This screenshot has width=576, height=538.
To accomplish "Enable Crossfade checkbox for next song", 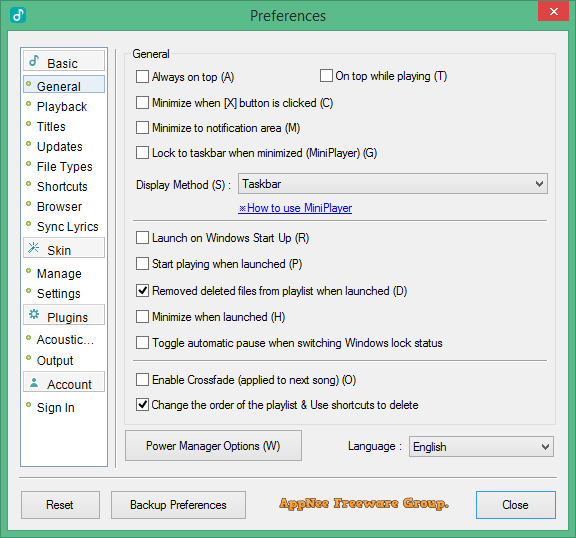I will click(142, 380).
